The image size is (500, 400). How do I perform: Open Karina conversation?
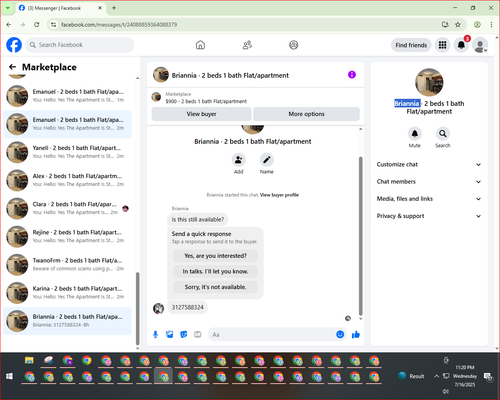[x=68, y=293]
